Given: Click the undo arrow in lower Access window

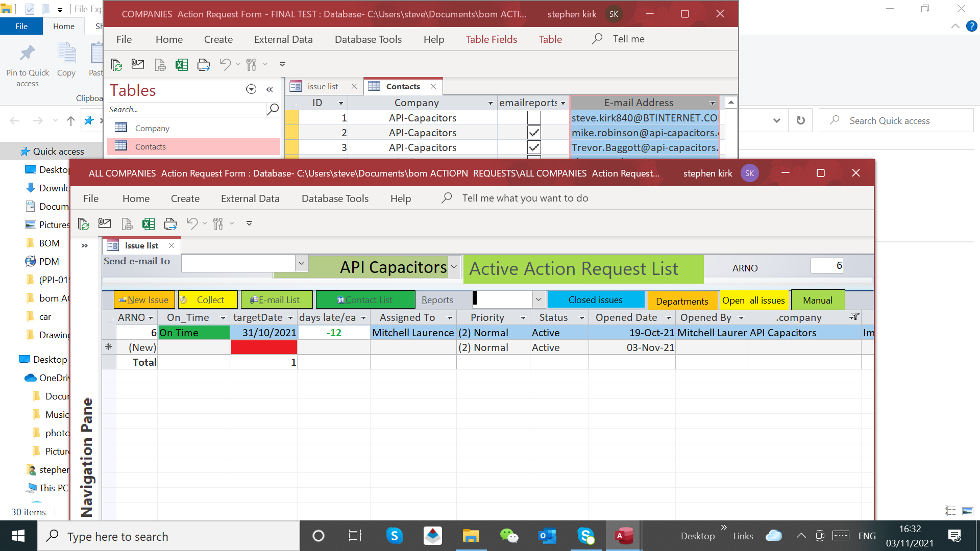Looking at the screenshot, I should click(x=192, y=223).
